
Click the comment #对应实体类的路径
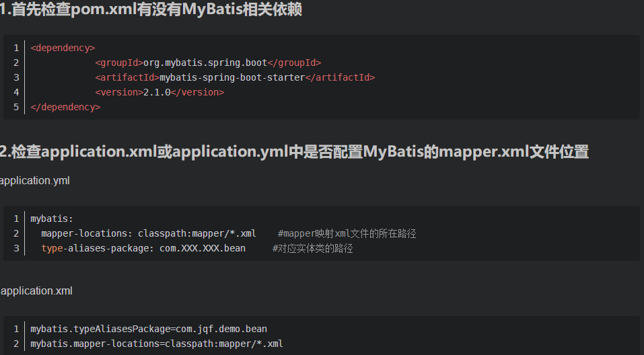[312, 248]
